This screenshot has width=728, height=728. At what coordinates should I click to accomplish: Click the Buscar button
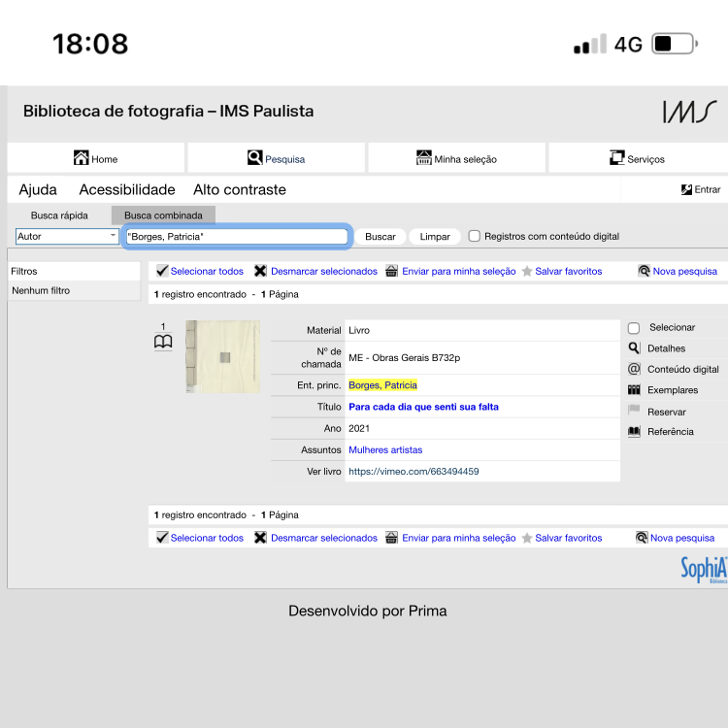tap(381, 236)
